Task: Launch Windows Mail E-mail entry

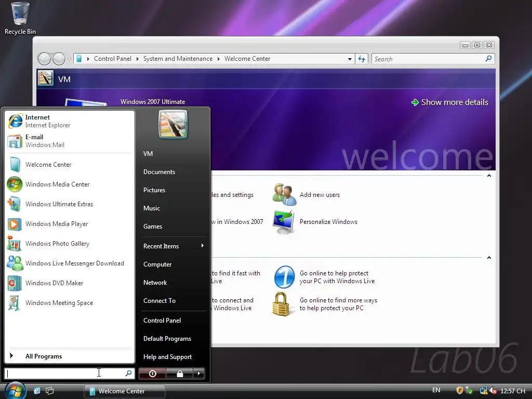Action: pyautogui.click(x=70, y=140)
